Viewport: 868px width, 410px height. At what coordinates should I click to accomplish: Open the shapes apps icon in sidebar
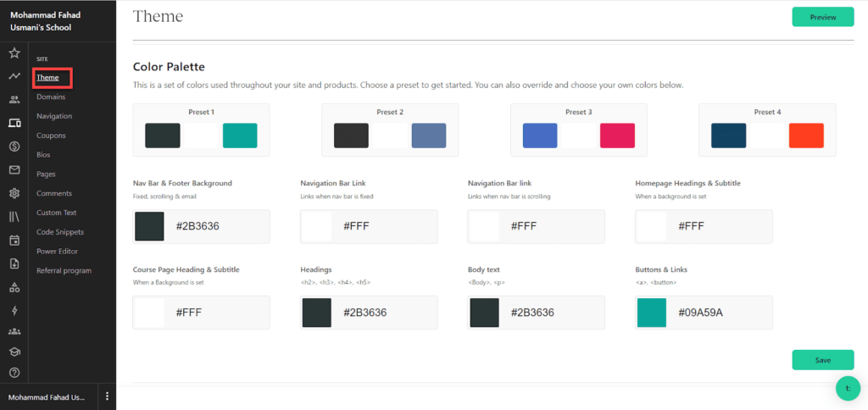click(14, 287)
